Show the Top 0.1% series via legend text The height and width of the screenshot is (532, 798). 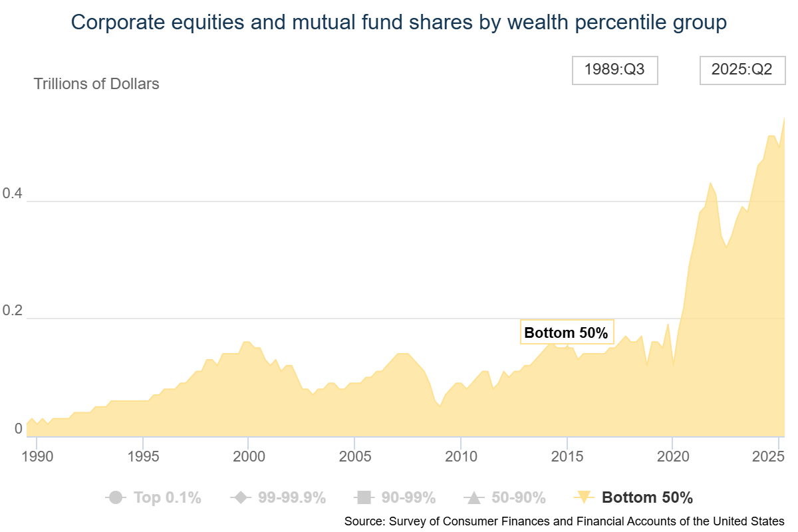click(167, 497)
